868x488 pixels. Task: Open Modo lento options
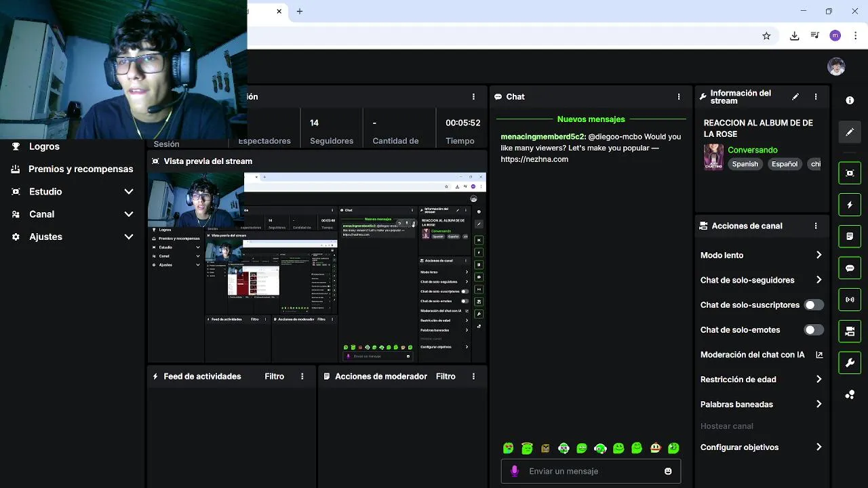click(761, 256)
